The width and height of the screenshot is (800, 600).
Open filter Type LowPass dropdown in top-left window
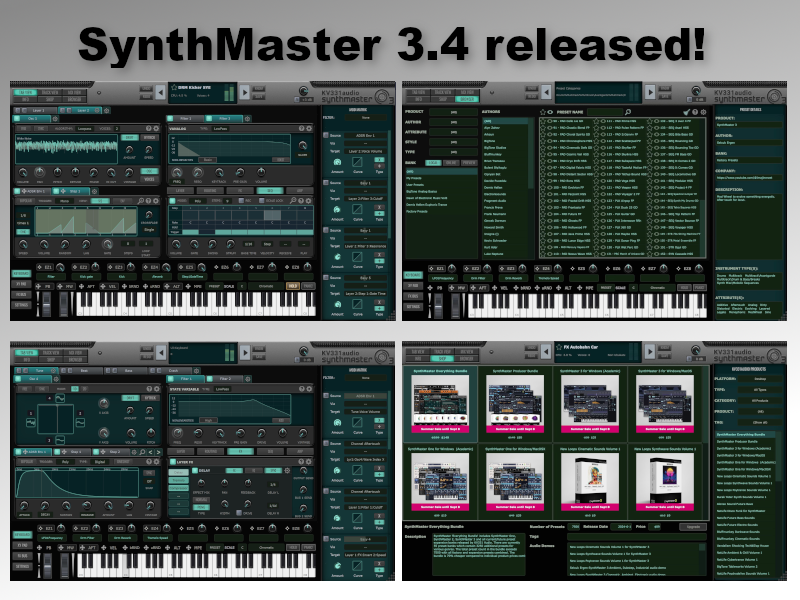point(220,129)
